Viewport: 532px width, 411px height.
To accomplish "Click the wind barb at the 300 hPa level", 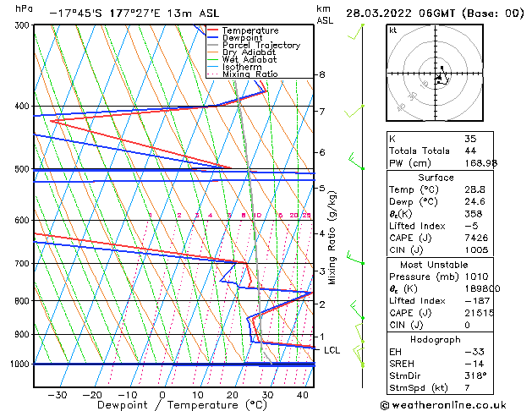I will [355, 32].
